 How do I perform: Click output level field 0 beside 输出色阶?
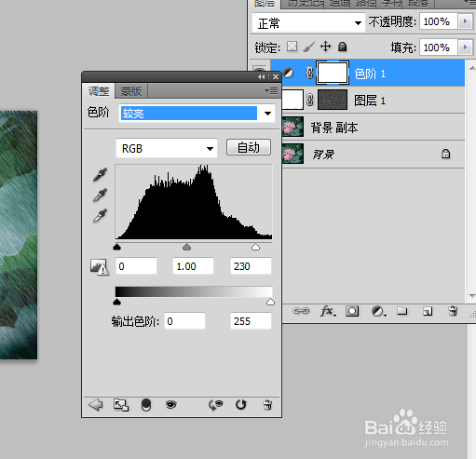tap(184, 321)
